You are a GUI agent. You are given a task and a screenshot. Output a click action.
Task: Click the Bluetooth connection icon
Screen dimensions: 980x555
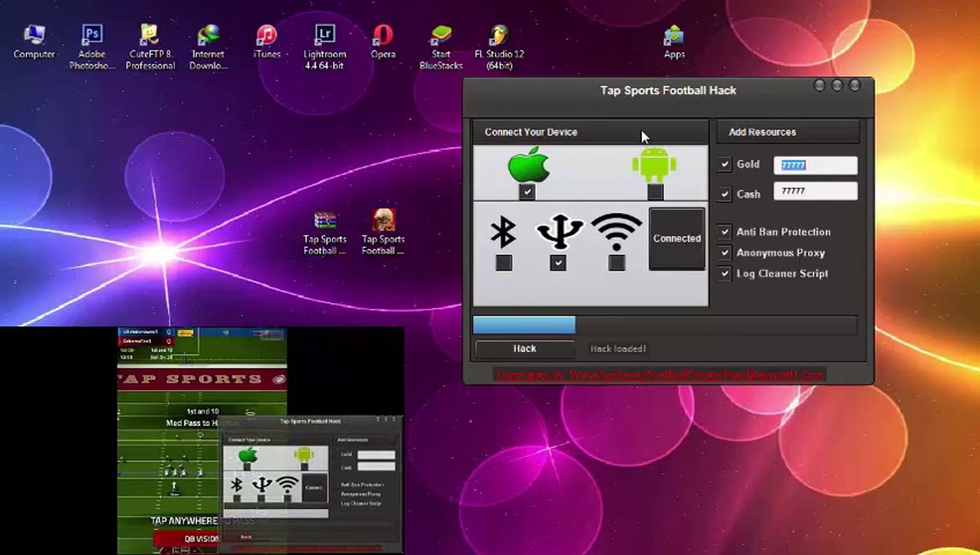tap(503, 232)
